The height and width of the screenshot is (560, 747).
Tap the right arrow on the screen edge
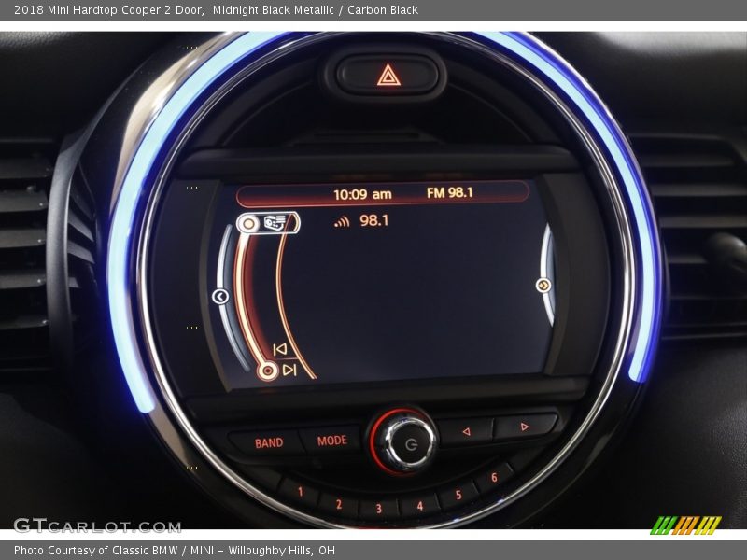543,285
